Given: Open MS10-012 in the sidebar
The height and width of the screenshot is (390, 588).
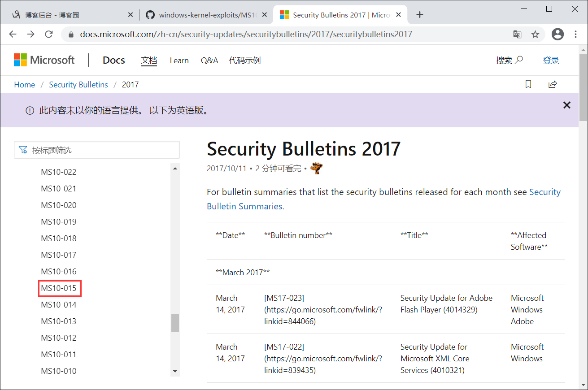Looking at the screenshot, I should [x=59, y=338].
